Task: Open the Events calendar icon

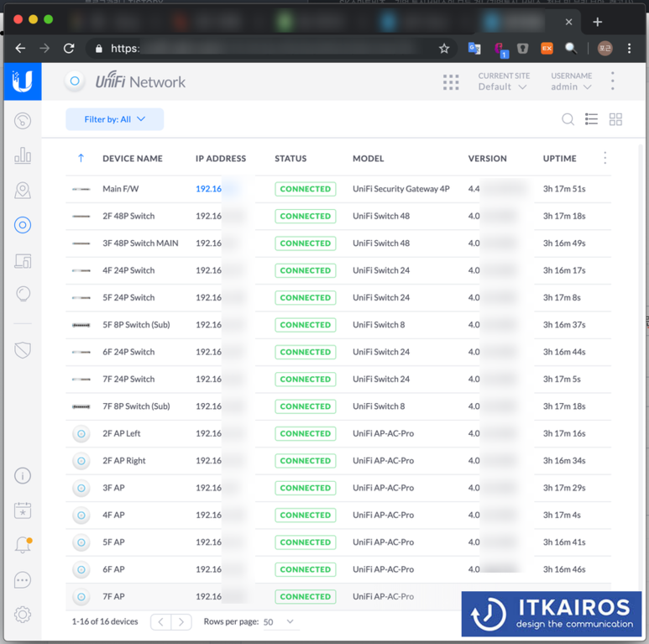Action: pos(23,510)
